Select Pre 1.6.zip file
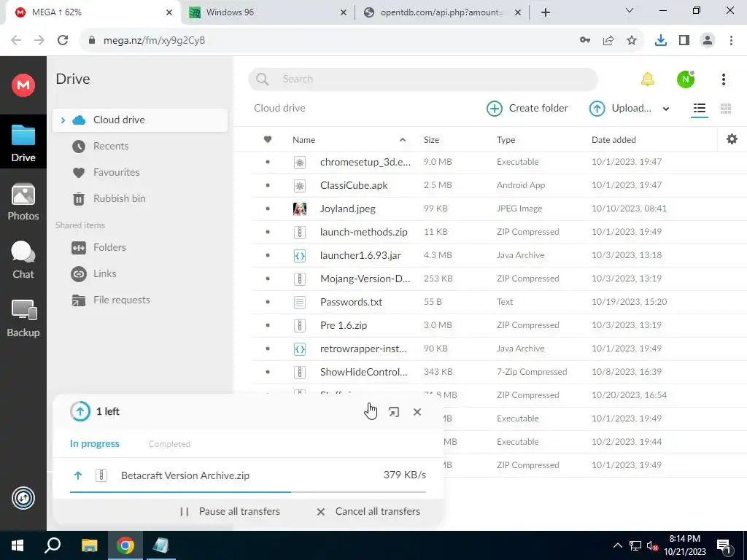This screenshot has width=747, height=560. (499, 325)
